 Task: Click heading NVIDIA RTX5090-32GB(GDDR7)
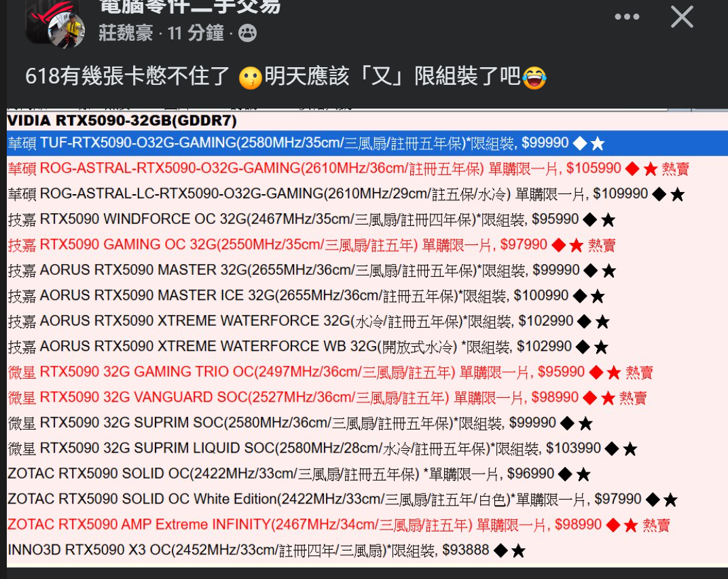tap(122, 121)
